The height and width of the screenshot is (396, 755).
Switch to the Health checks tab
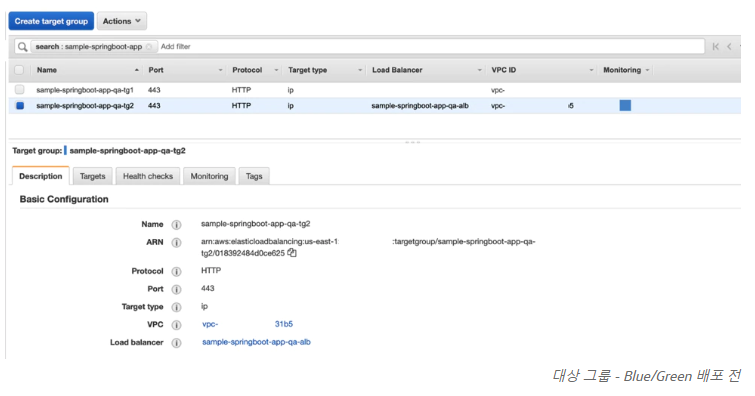148,176
